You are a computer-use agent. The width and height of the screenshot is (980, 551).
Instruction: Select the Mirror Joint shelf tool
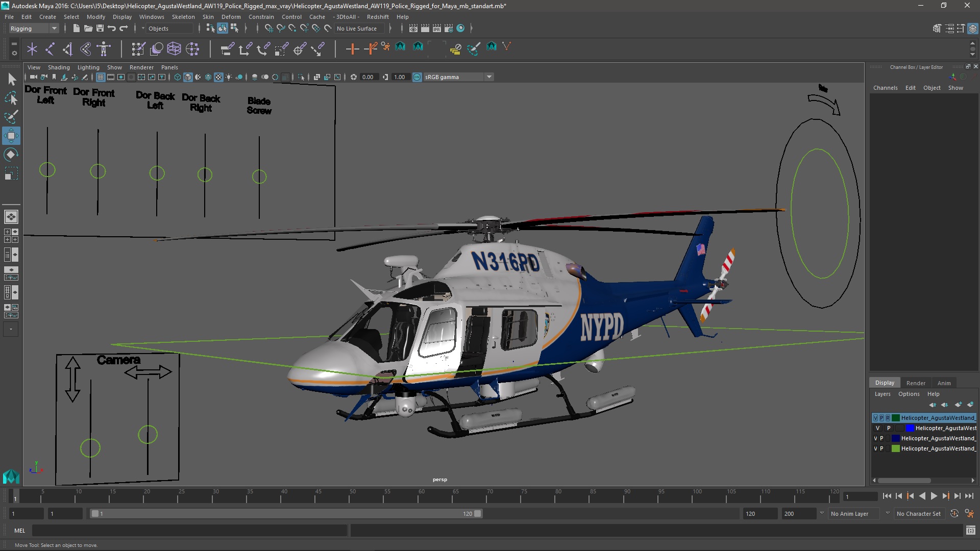(68, 49)
